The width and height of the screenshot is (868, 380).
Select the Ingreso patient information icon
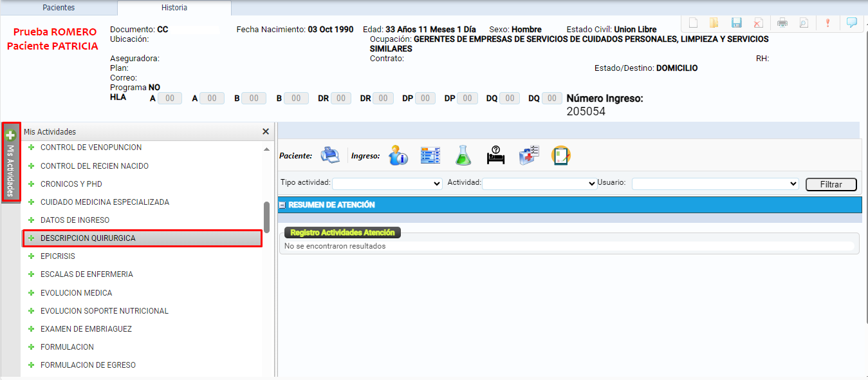[398, 155]
